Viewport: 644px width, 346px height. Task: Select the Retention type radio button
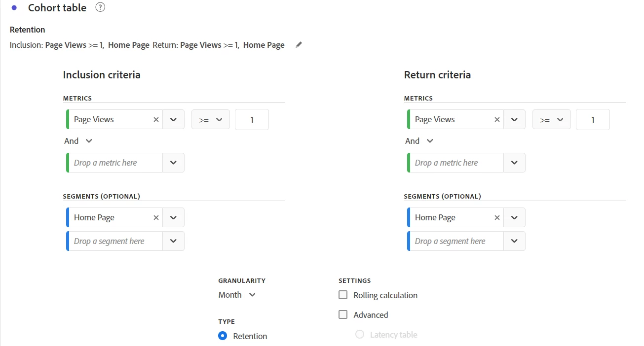[223, 336]
